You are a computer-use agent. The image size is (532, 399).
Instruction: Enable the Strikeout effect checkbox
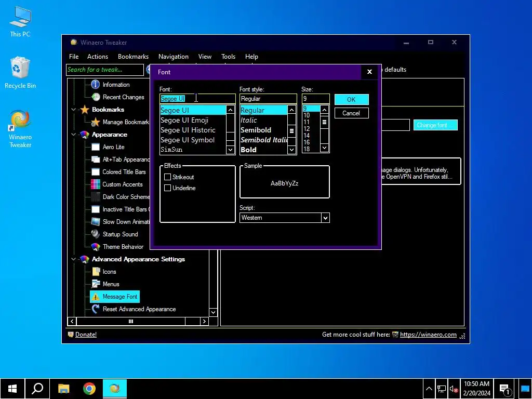167,177
